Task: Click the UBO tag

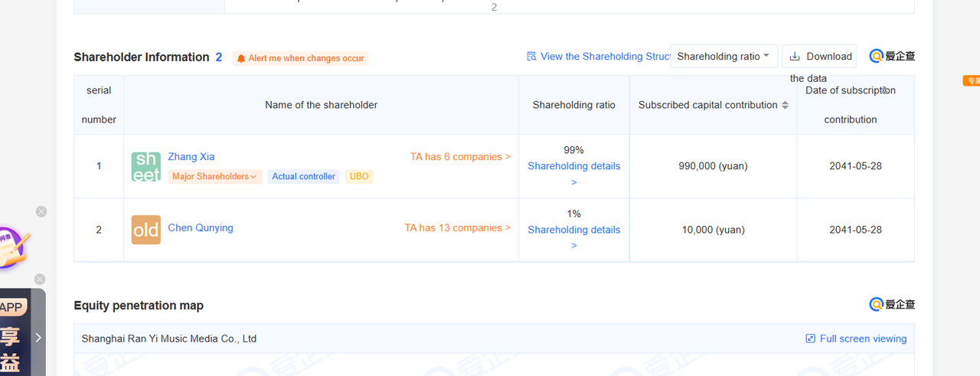Action: tap(359, 176)
